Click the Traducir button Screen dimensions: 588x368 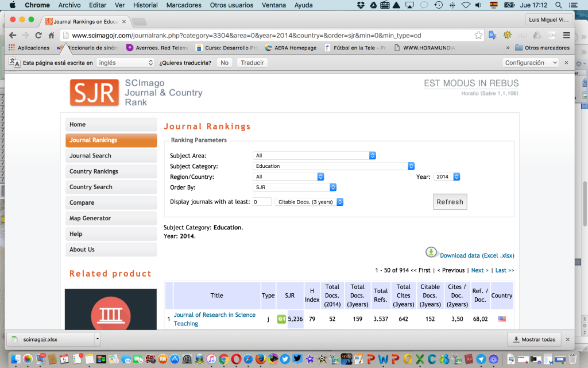[253, 63]
